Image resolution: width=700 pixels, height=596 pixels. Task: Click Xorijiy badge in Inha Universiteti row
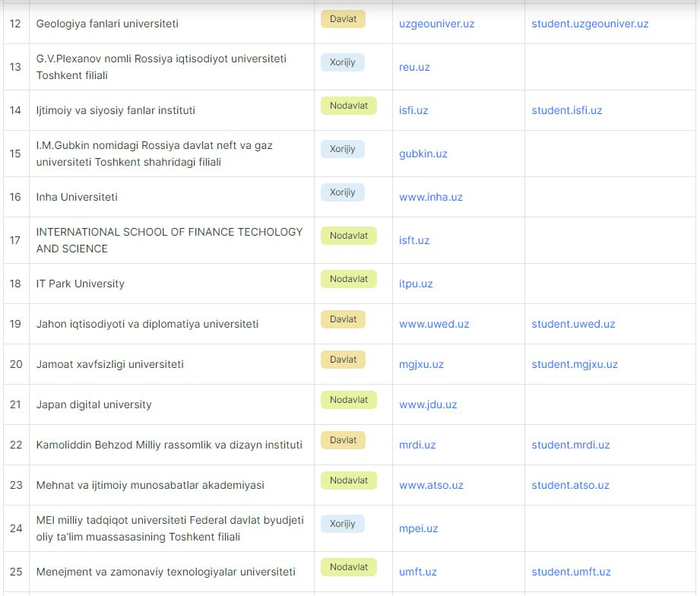[x=343, y=192]
